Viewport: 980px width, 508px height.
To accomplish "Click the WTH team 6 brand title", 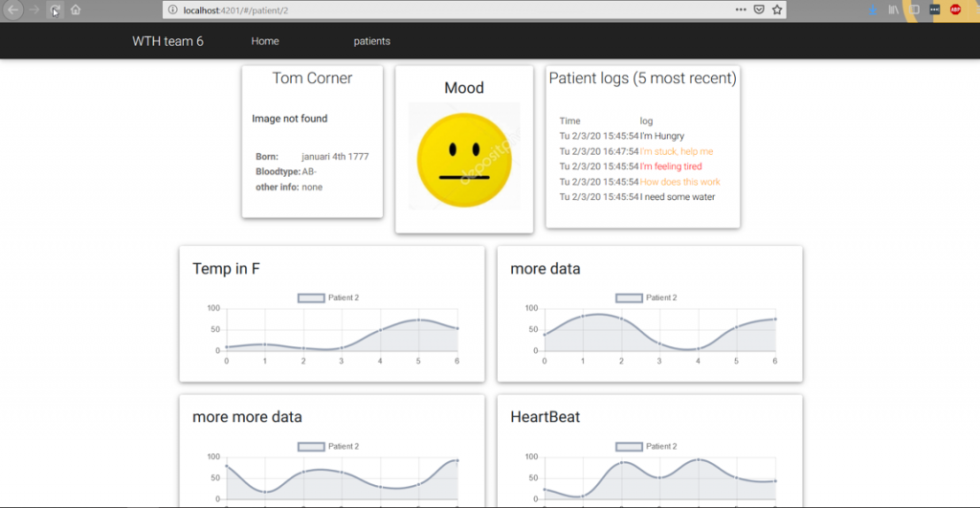I will pos(167,41).
